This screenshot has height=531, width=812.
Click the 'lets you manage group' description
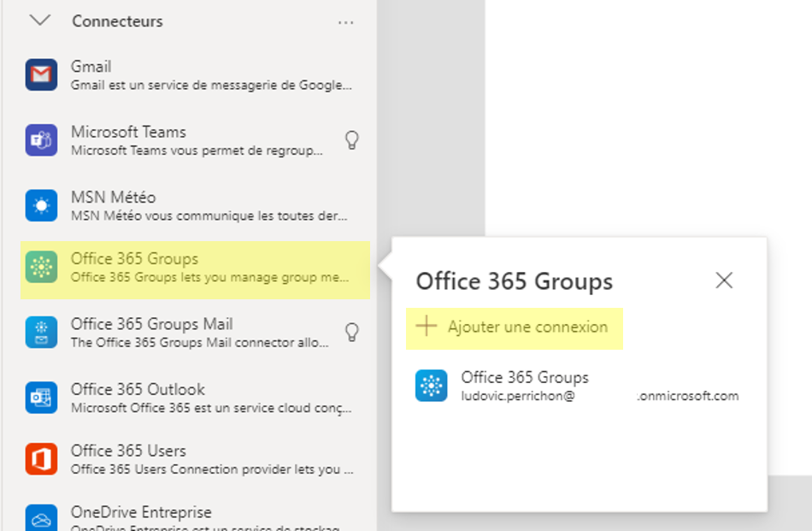point(209,277)
